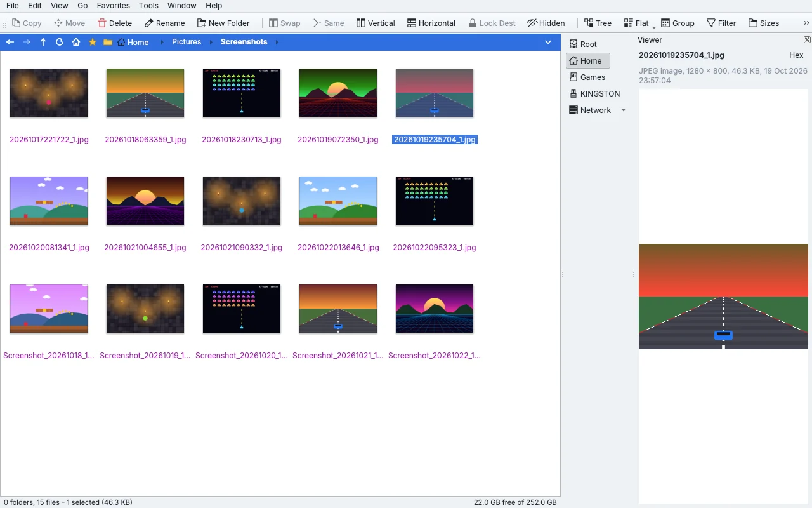Viewport: 812px width, 508px height.
Task: Go to Pictures in the breadcrumb path
Action: click(x=187, y=42)
